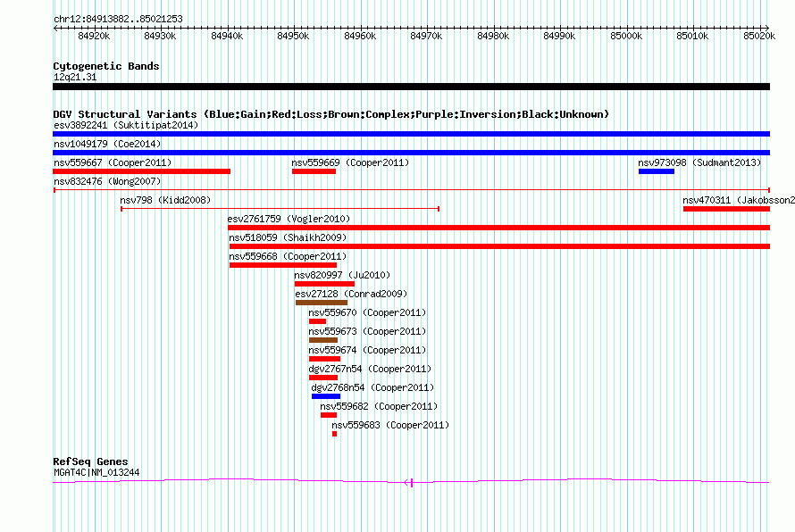Image resolution: width=795 pixels, height=532 pixels.
Task: Click the thin red line under nsv832476
Action: [x=412, y=190]
